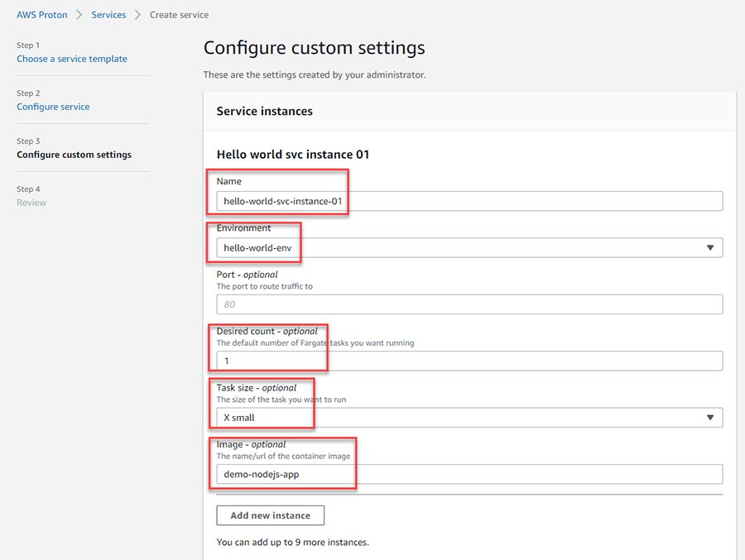Navigate to AWS Proton via breadcrumb

[41, 14]
